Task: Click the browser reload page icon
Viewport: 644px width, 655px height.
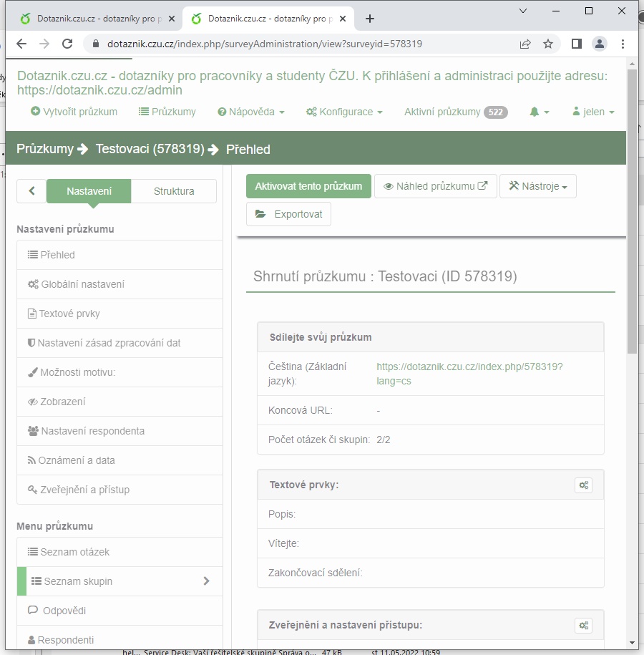Action: coord(67,44)
